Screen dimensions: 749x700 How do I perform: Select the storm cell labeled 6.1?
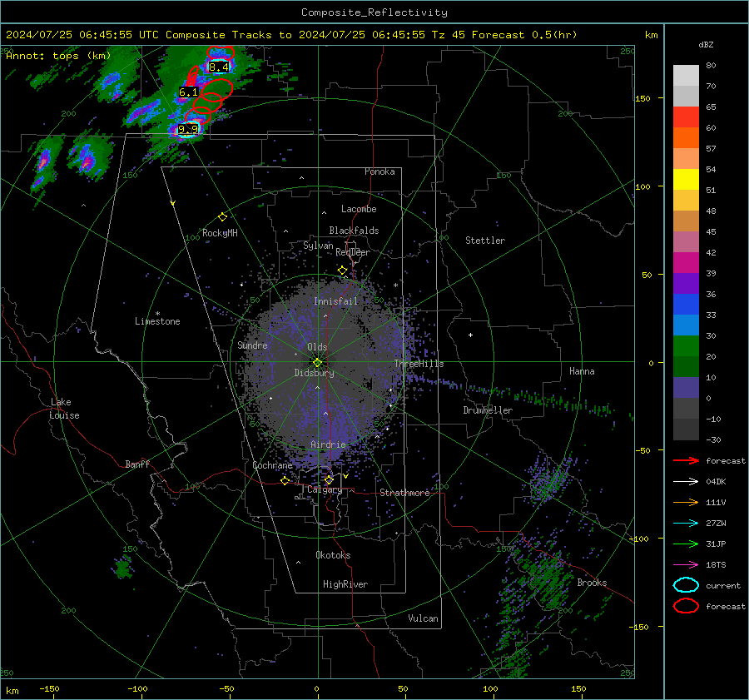click(188, 92)
